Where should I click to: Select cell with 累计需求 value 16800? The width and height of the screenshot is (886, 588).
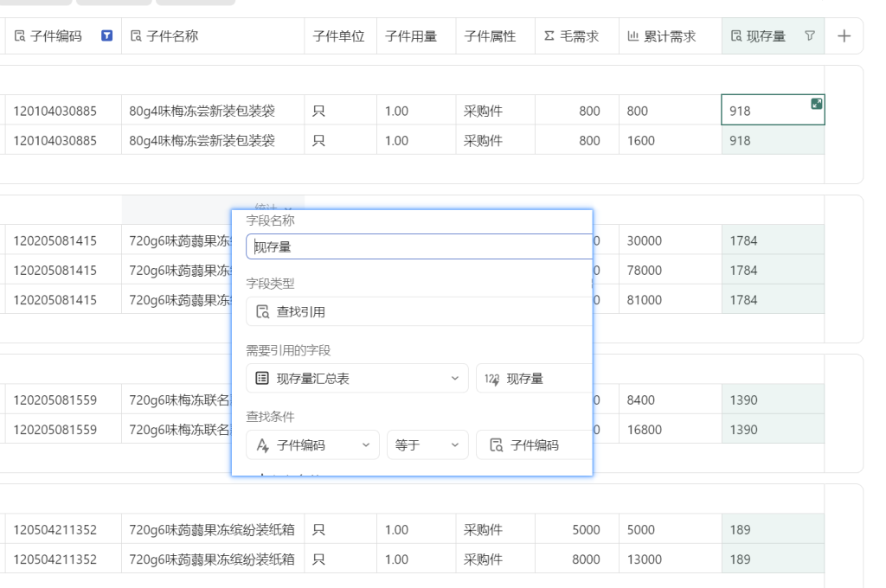[671, 429]
